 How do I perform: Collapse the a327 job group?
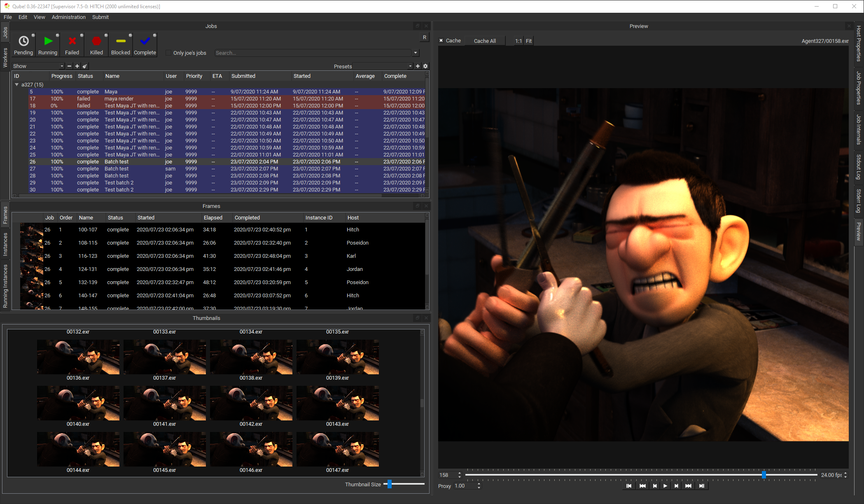point(17,84)
